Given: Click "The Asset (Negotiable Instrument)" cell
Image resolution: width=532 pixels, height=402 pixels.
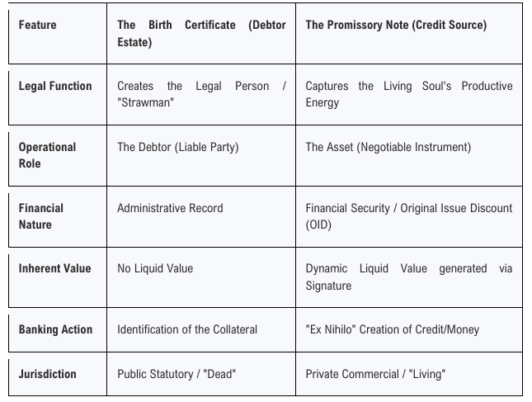Looking at the screenshot, I should click(388, 147).
